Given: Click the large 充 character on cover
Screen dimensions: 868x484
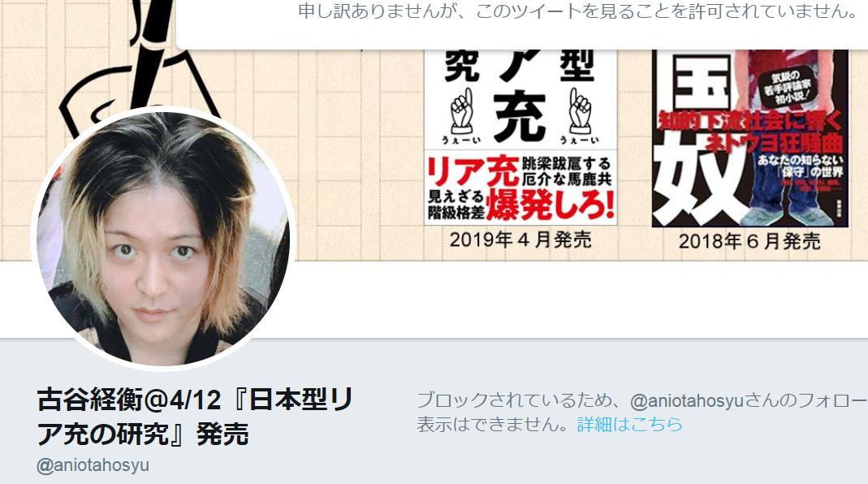Looking at the screenshot, I should (520, 116).
